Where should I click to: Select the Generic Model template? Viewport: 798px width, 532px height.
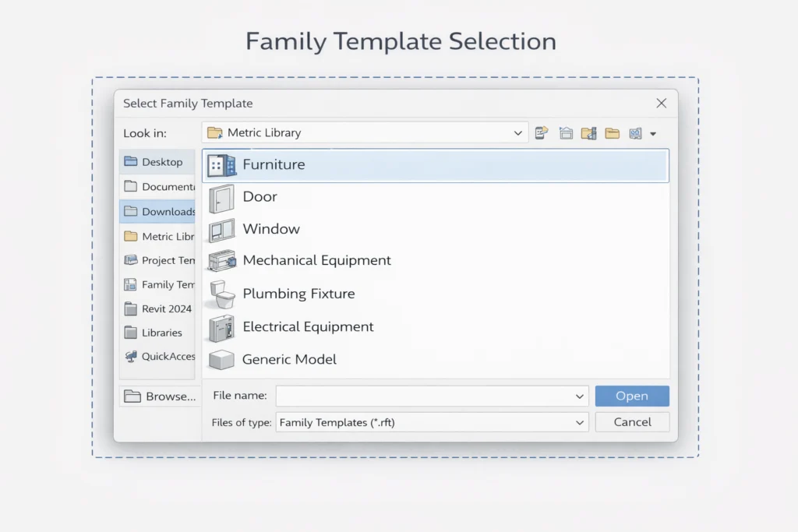(289, 359)
